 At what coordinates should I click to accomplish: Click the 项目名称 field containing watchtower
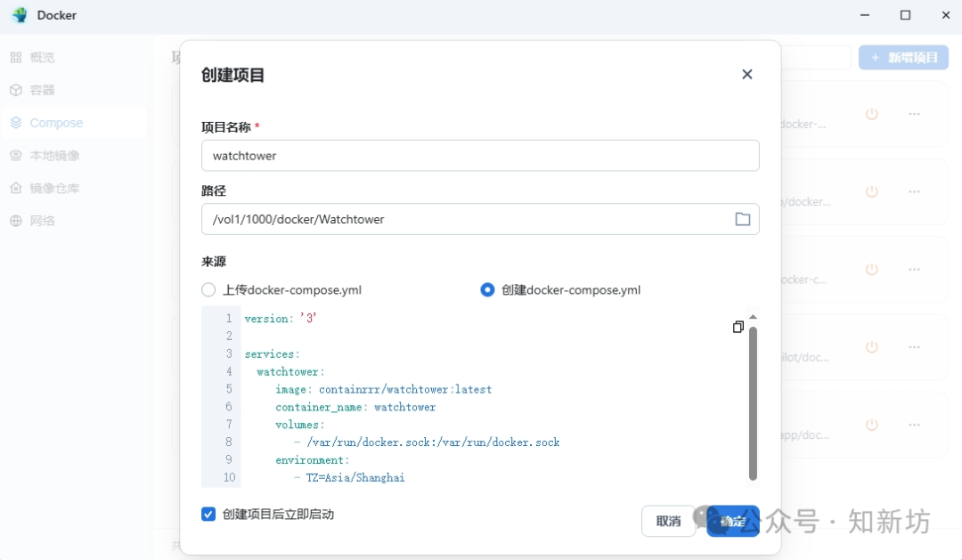[480, 156]
